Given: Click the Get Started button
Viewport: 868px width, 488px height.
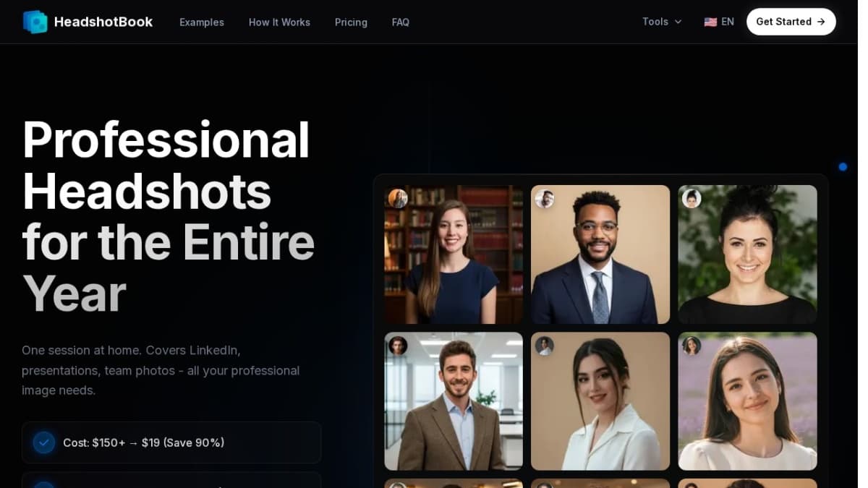Looking at the screenshot, I should [x=791, y=22].
